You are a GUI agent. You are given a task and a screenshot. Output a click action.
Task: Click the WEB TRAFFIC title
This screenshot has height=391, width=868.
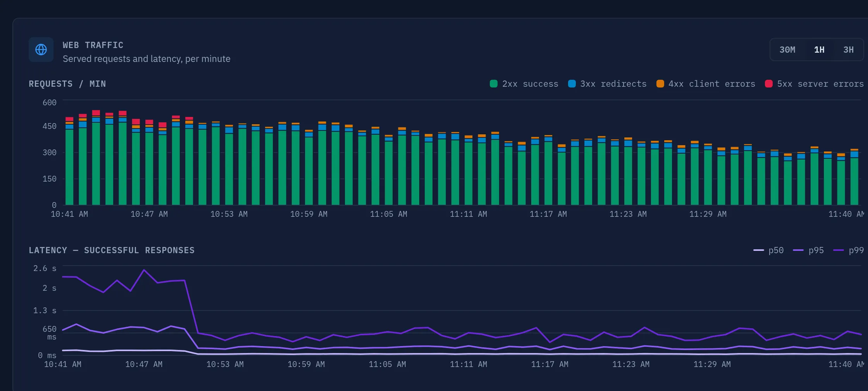click(93, 45)
